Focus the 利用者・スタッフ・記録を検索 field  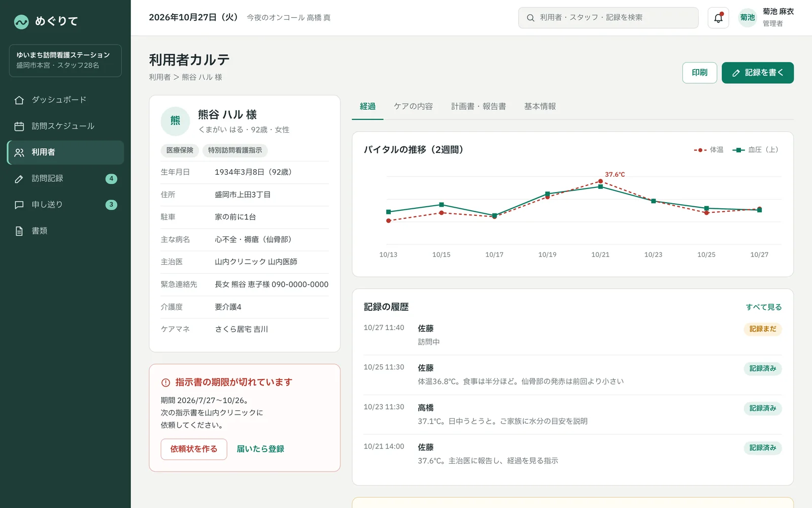[x=608, y=18]
